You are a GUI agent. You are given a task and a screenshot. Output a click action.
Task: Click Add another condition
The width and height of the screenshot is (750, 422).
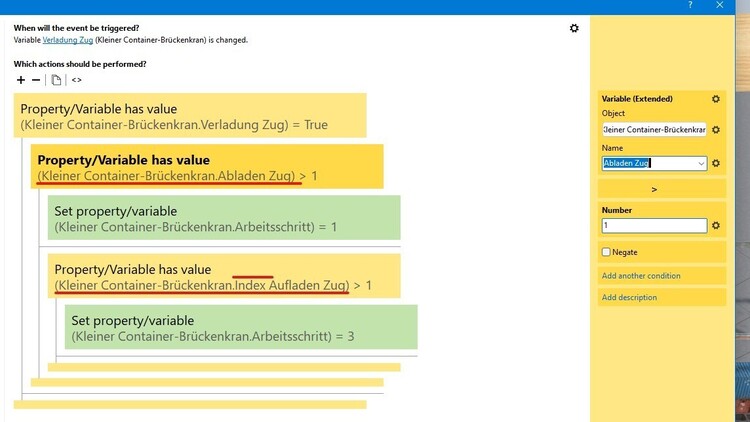[x=641, y=276]
